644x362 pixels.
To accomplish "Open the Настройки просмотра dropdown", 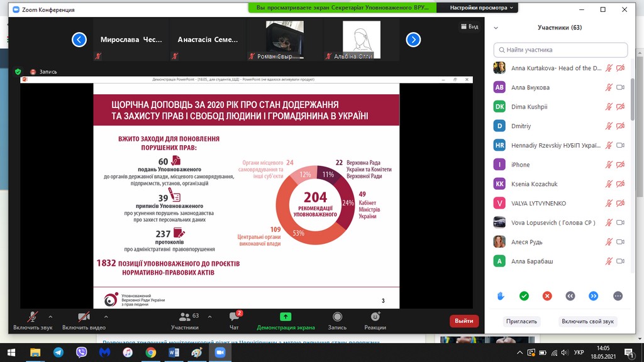I will point(477,8).
